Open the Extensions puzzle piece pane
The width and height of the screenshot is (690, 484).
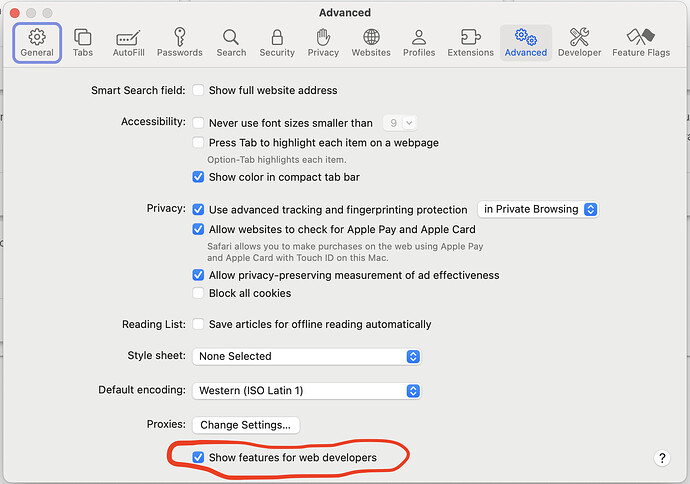[470, 43]
